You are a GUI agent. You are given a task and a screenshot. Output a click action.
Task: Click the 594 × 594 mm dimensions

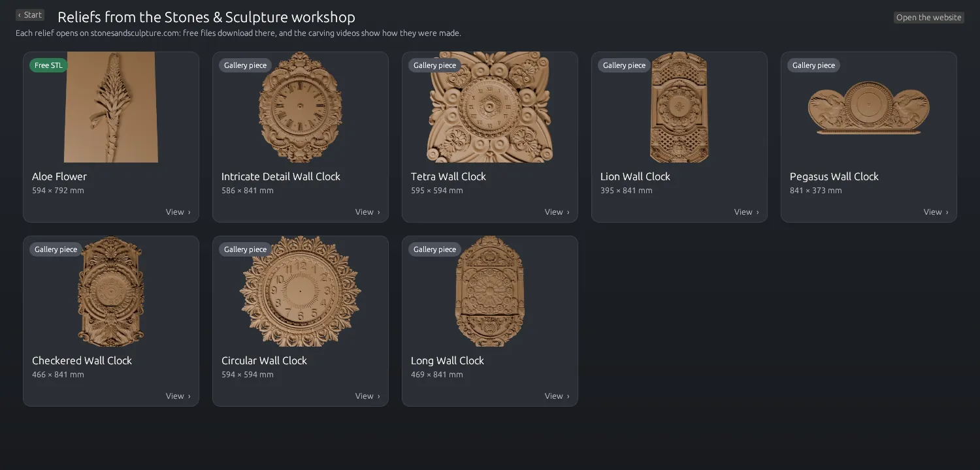[x=248, y=375]
